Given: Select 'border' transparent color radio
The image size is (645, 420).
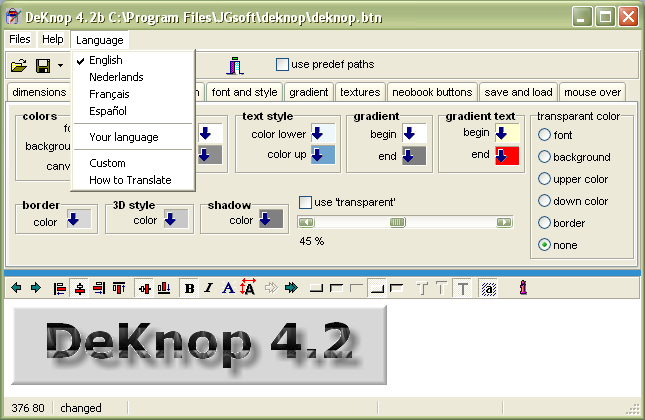Looking at the screenshot, I should 544,223.
